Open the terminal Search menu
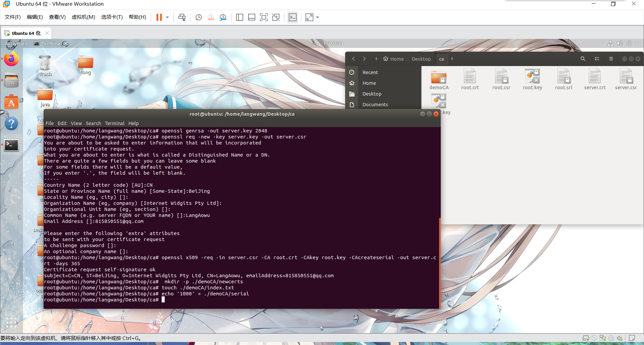 [x=93, y=123]
